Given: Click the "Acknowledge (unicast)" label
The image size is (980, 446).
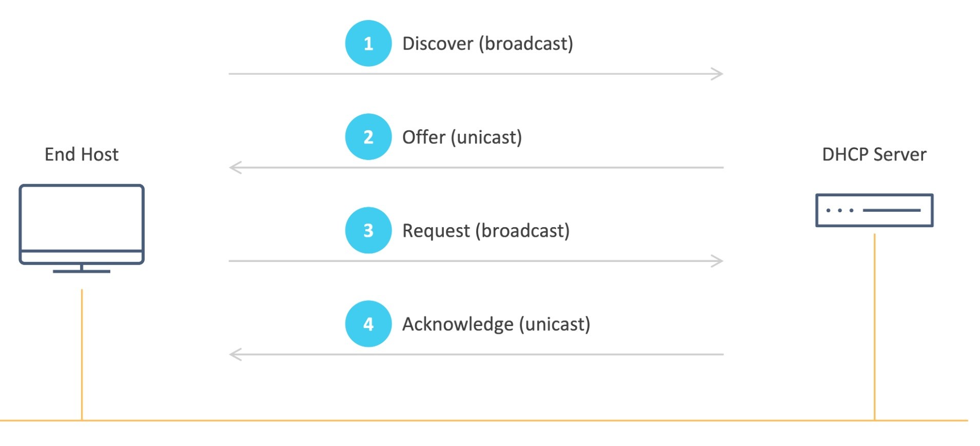Looking at the screenshot, I should coord(496,325).
